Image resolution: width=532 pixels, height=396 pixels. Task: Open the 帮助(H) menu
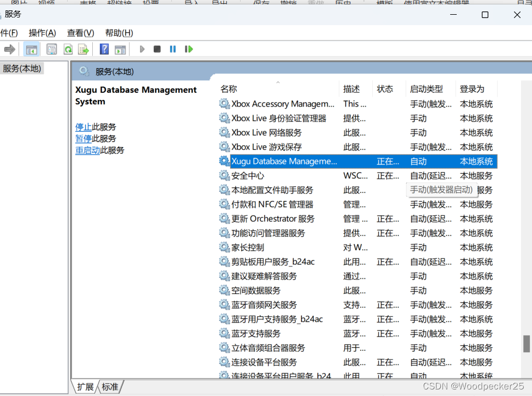tap(119, 33)
